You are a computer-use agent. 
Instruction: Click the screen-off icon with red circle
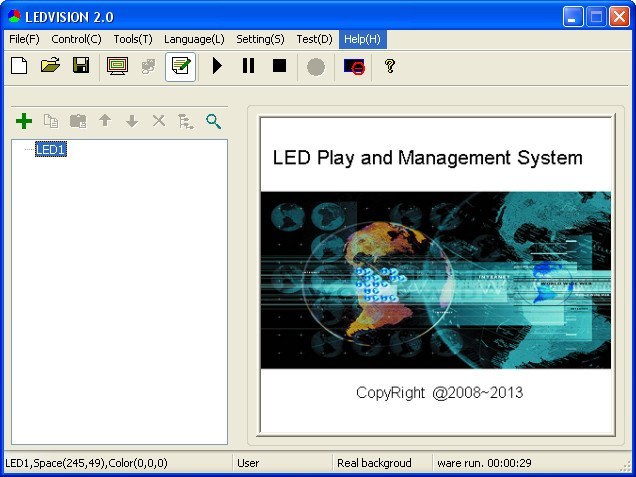point(354,66)
